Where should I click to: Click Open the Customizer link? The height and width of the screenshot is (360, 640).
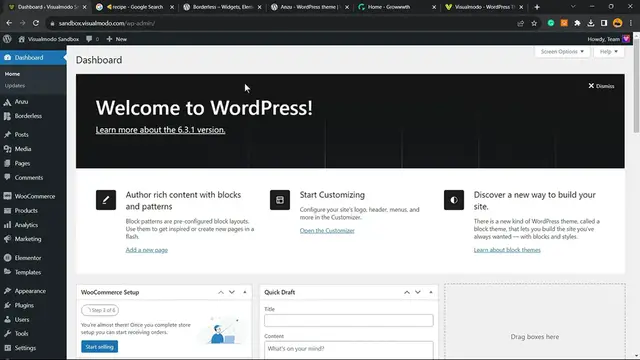tap(327, 231)
